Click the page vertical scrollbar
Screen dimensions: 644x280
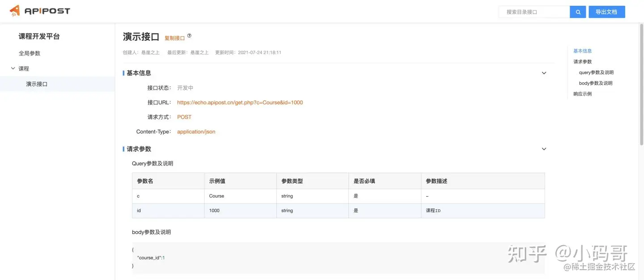(642, 85)
